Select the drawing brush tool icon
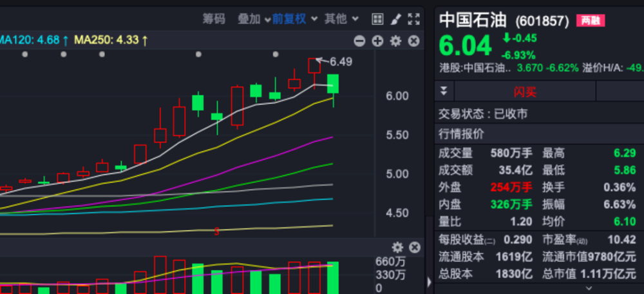The image size is (644, 294). 395,19
